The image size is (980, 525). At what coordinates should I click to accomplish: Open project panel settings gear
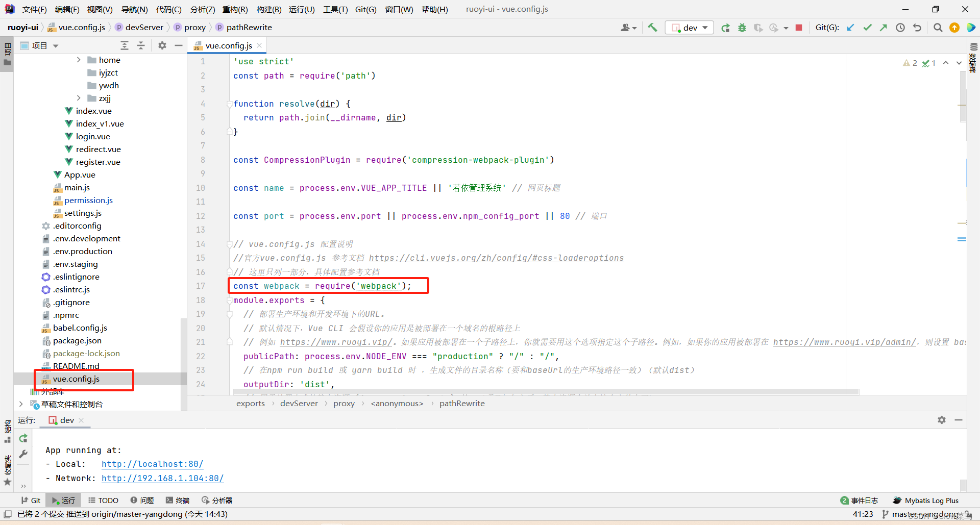tap(162, 45)
